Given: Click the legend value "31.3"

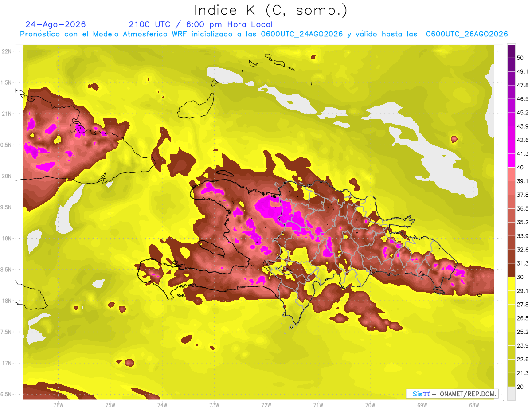Looking at the screenshot, I should 522,263.
